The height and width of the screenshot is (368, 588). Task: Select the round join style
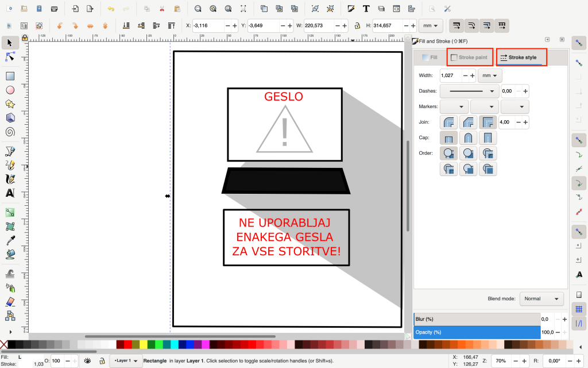tap(448, 122)
